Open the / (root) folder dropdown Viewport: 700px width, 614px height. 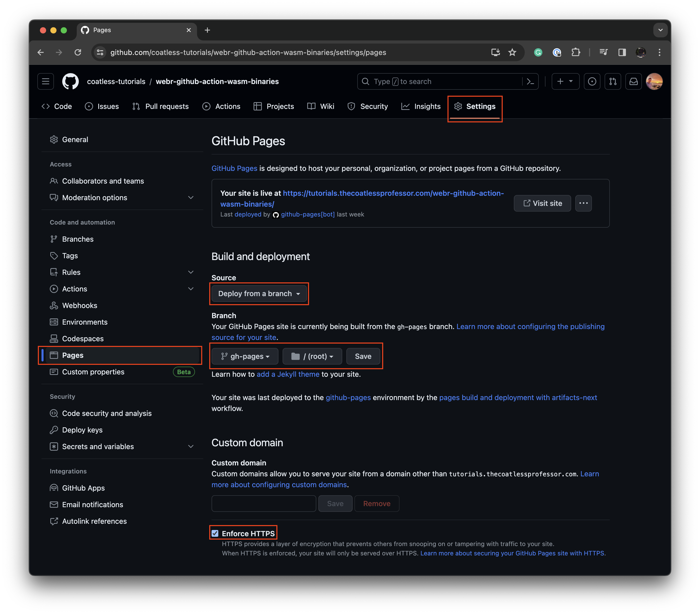312,356
